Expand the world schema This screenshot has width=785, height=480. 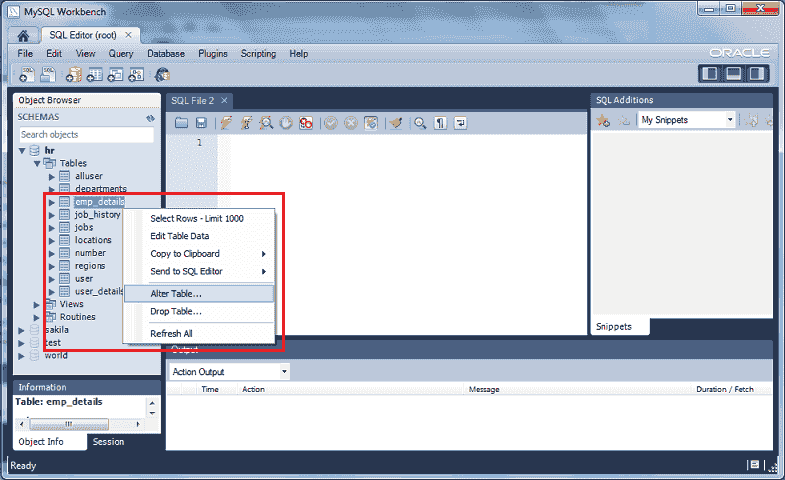(x=21, y=356)
